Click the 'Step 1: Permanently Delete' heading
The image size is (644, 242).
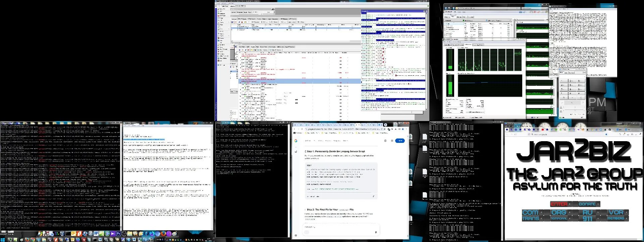[x=336, y=152]
